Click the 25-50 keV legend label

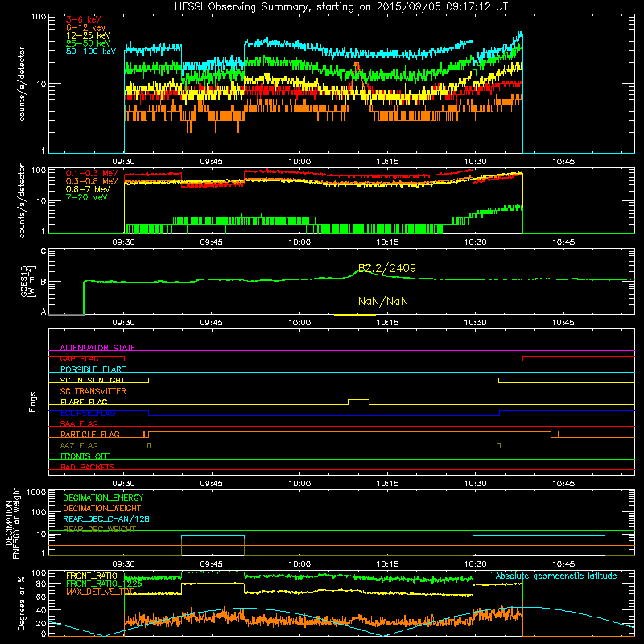(88, 43)
